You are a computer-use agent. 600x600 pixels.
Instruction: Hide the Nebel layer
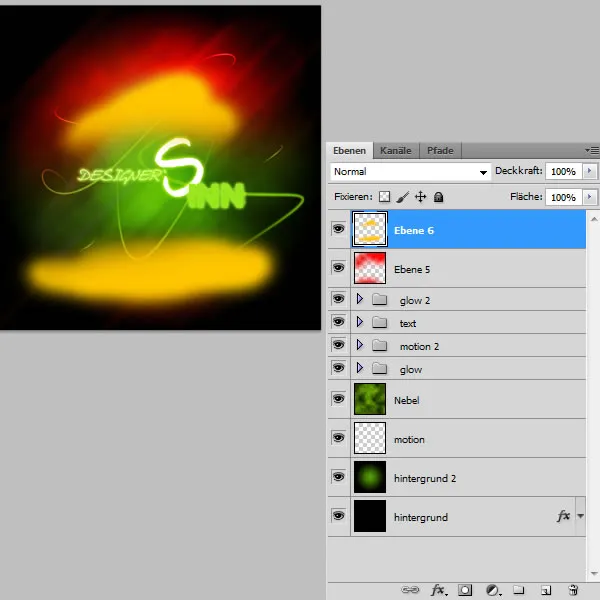pos(337,399)
